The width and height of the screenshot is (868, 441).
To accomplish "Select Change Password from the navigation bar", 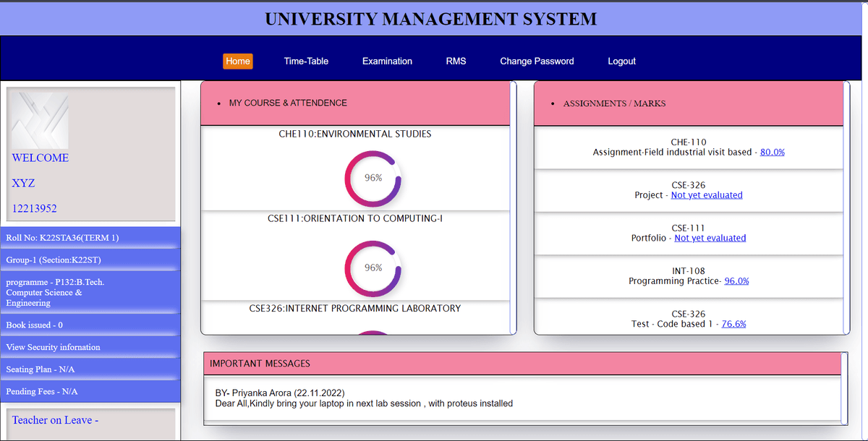I will point(537,61).
